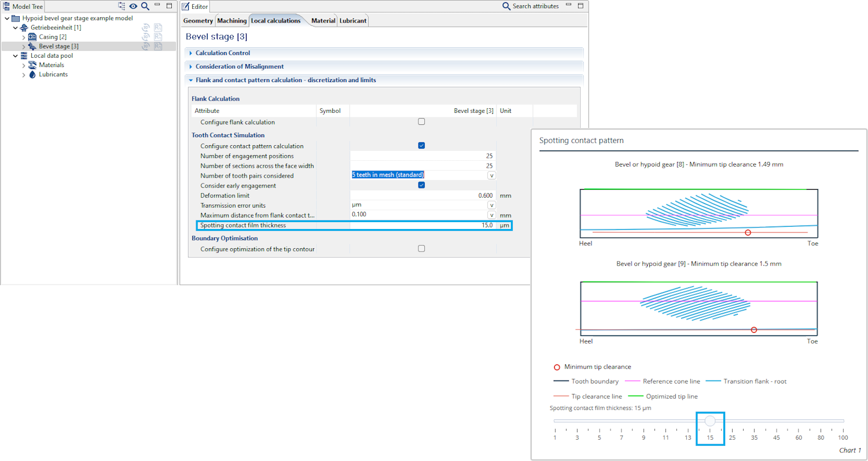The width and height of the screenshot is (868, 461).
Task: Switch to the Geometry tab
Action: [x=198, y=21]
